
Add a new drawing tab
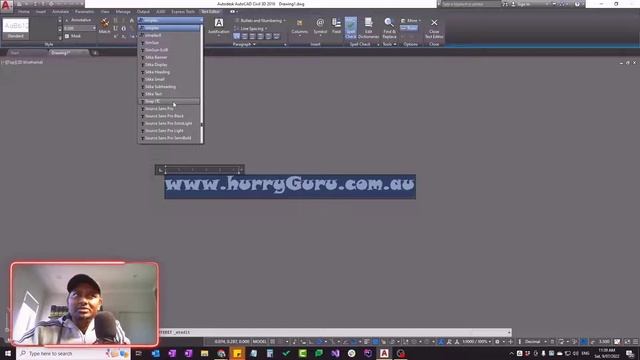(95, 53)
